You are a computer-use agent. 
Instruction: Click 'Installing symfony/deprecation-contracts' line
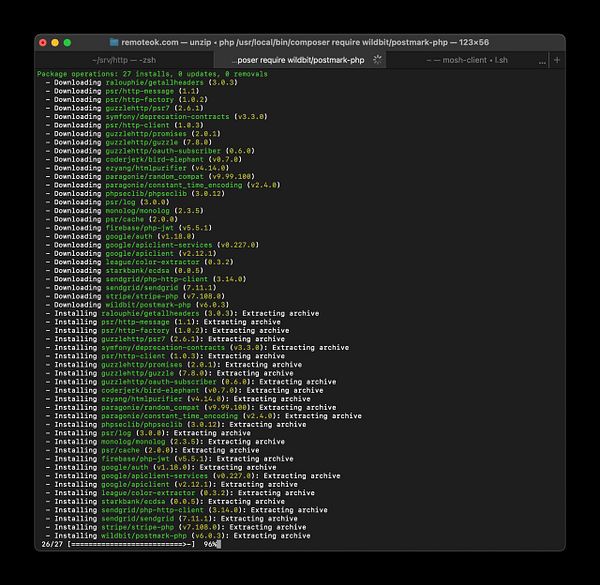tap(197, 347)
